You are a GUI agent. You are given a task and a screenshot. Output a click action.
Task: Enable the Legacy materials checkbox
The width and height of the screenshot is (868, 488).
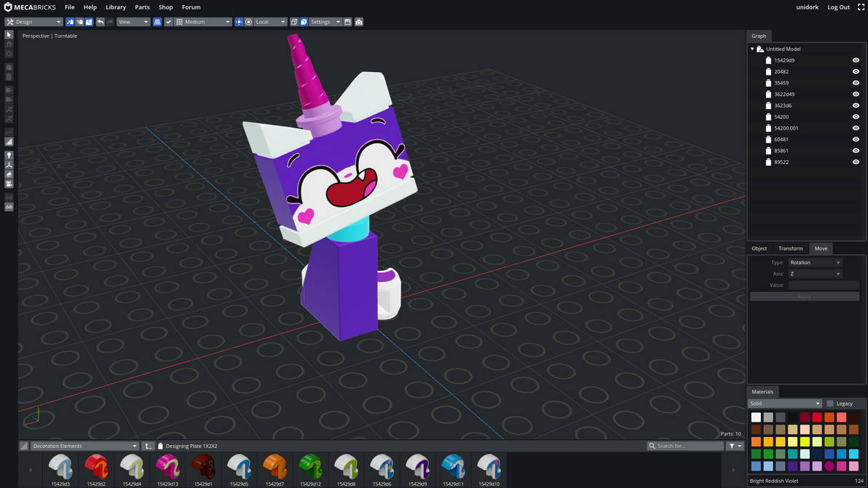(829, 403)
